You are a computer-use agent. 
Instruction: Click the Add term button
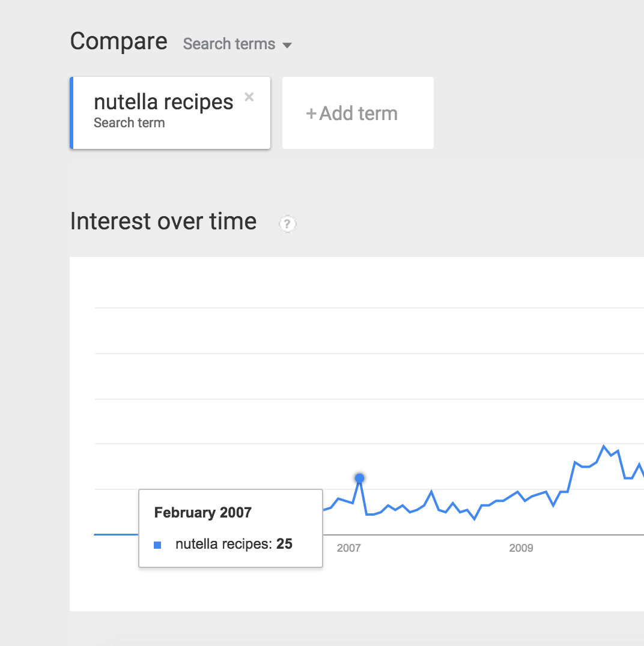click(x=357, y=113)
